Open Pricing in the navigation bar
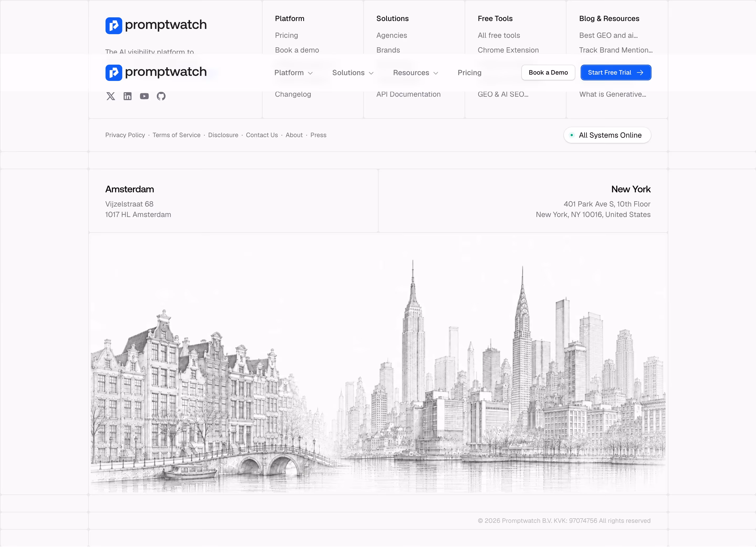The width and height of the screenshot is (756, 547). [469, 73]
